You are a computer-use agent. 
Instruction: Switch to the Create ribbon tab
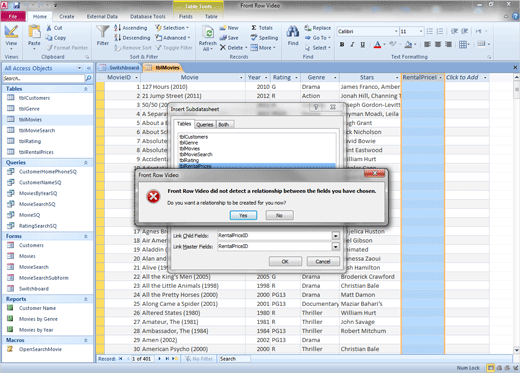(x=67, y=16)
